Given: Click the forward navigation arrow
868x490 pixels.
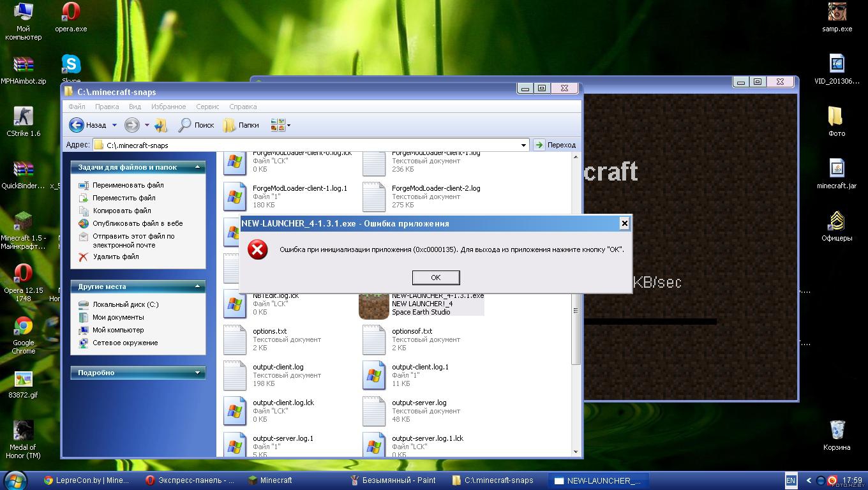Looking at the screenshot, I should click(x=131, y=125).
